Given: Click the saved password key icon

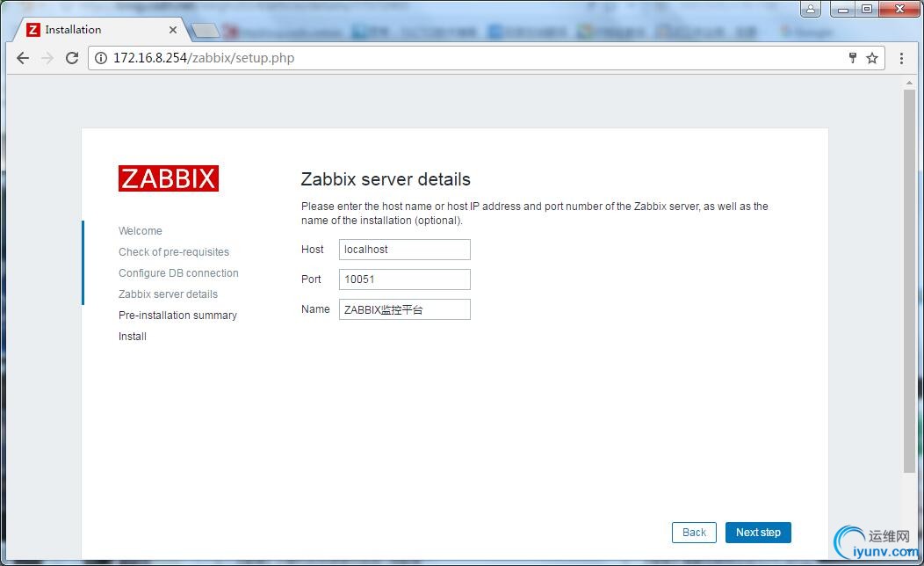Looking at the screenshot, I should pyautogui.click(x=852, y=58).
